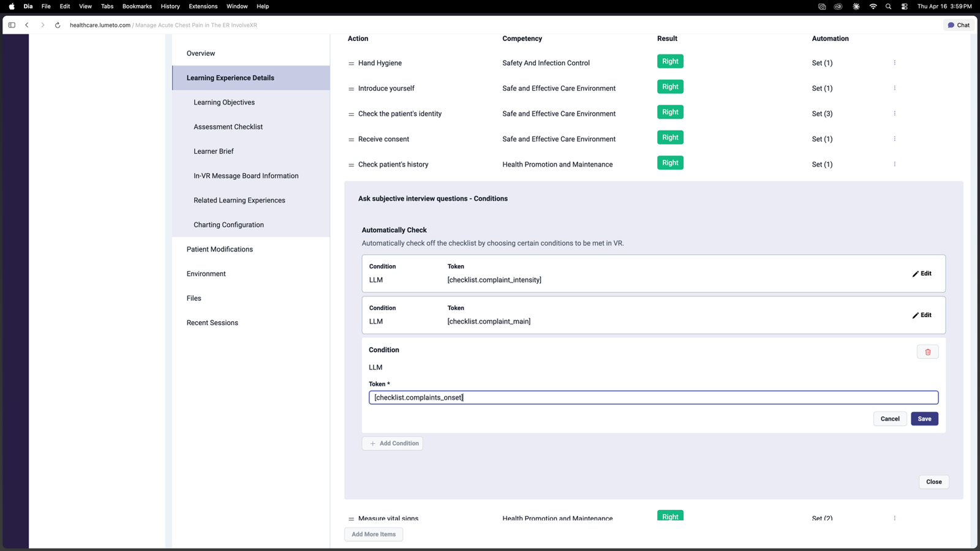Click the sidebar toggle icon in browser toolbar
This screenshot has height=551, width=980.
click(12, 25)
